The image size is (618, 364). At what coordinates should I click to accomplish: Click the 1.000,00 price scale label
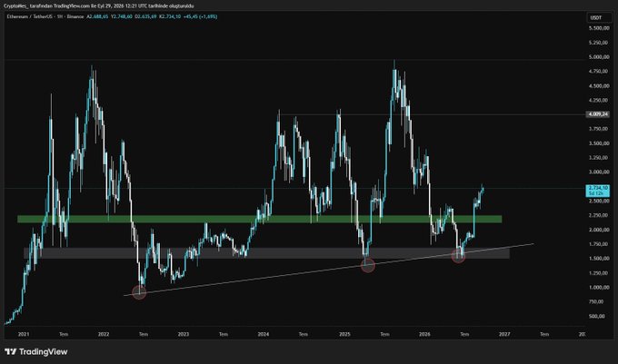click(598, 287)
